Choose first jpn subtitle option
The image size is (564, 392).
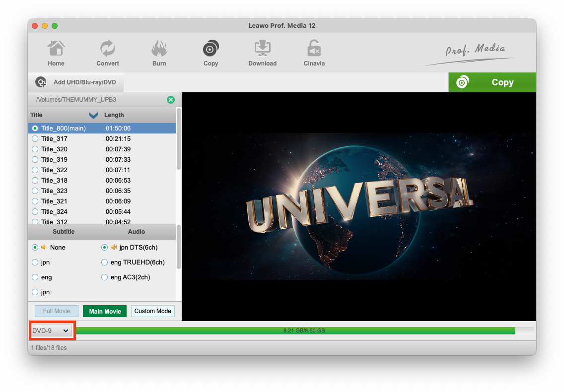35,262
